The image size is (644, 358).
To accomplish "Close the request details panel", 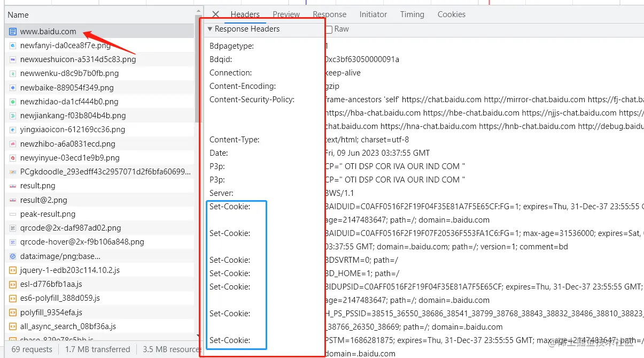I will tap(215, 14).
